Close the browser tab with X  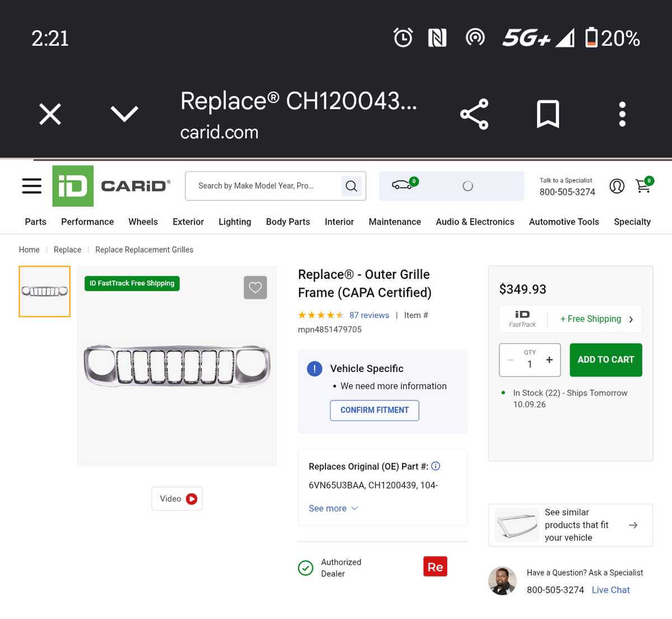[50, 114]
